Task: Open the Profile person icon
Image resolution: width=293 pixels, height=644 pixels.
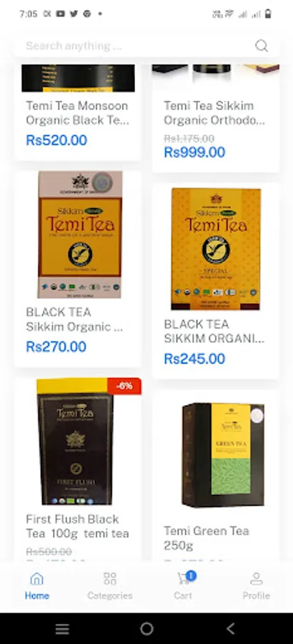Action: [256, 579]
